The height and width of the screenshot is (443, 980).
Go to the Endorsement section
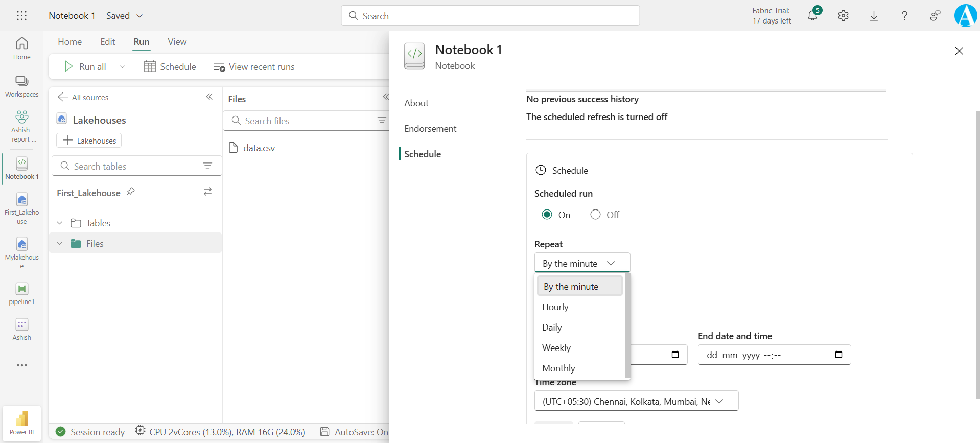tap(430, 129)
